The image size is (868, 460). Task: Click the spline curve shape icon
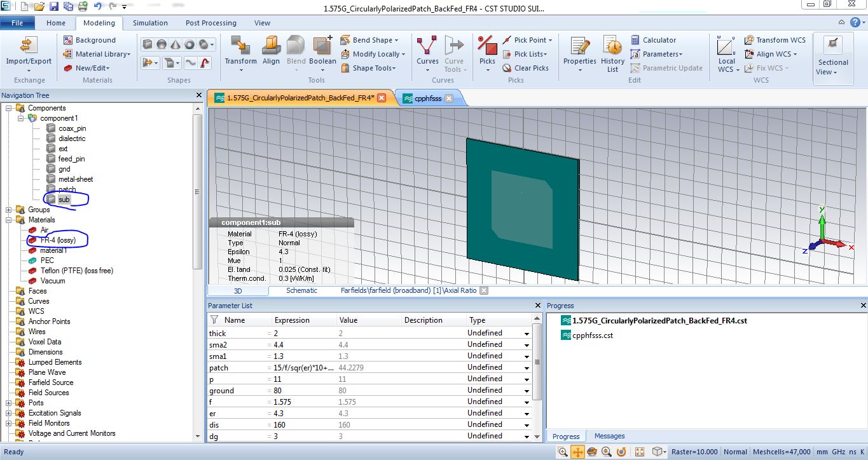point(190,62)
